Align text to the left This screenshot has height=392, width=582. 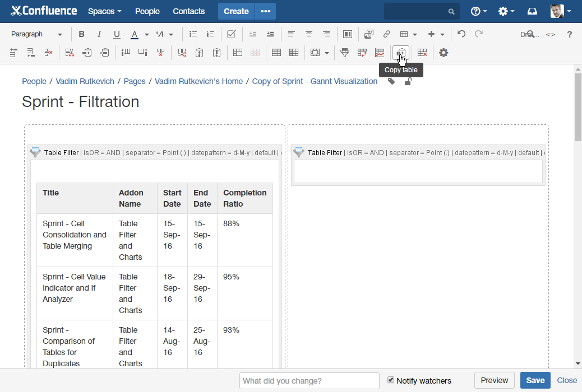click(292, 34)
